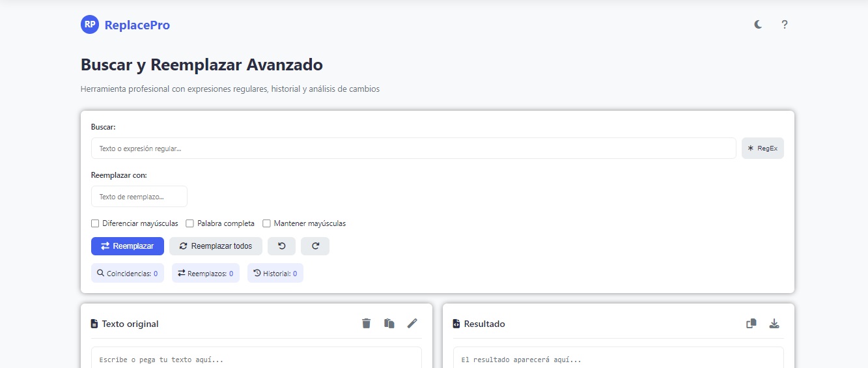The width and height of the screenshot is (868, 368).
Task: Click the Historial counter badge
Action: pyautogui.click(x=275, y=274)
